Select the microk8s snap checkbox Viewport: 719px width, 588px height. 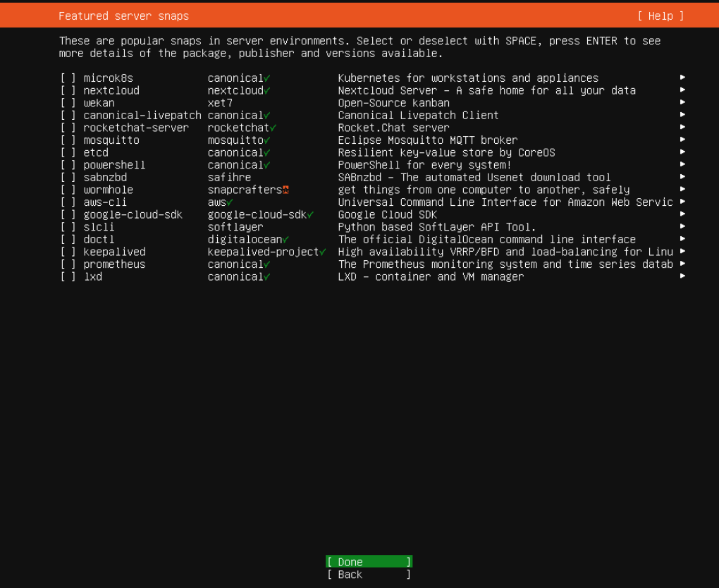coord(68,78)
